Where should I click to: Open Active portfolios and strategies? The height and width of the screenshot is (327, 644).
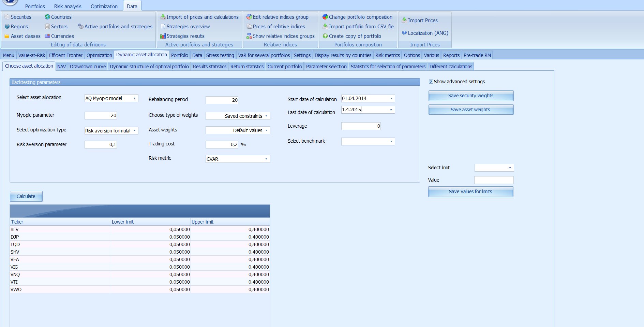[115, 27]
